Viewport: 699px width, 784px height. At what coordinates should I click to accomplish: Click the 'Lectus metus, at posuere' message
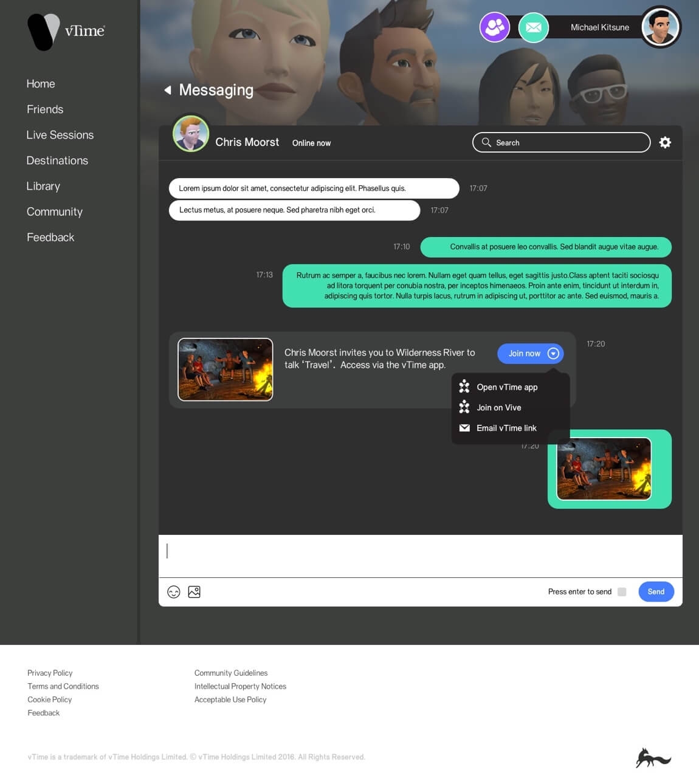pyautogui.click(x=295, y=210)
